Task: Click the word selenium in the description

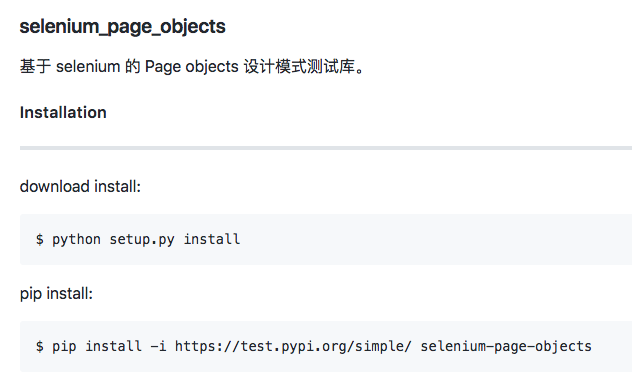Action: (x=88, y=67)
